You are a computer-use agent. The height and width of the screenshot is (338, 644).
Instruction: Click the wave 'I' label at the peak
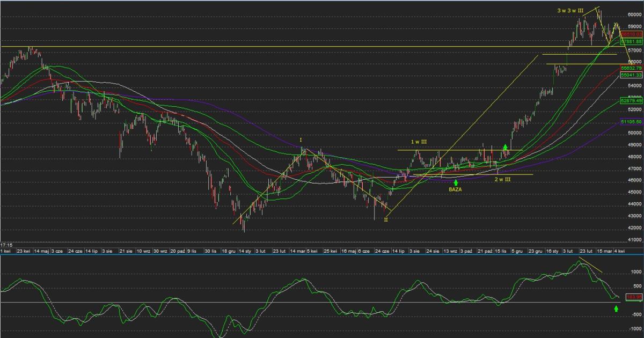click(x=301, y=140)
